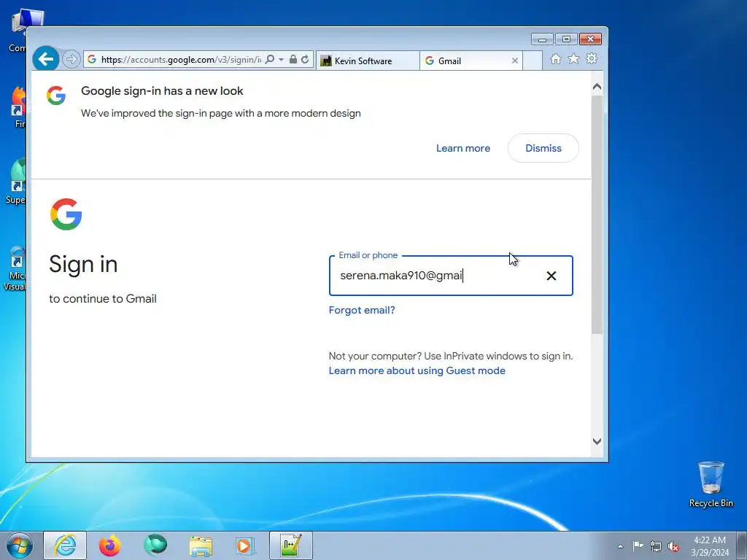Select the Gmail tab
747x560 pixels.
[471, 61]
